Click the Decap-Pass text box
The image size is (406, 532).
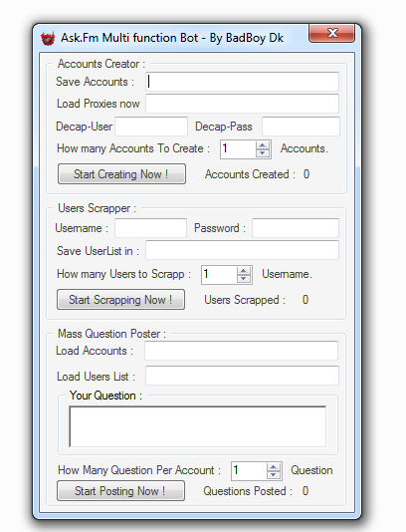pos(301,127)
